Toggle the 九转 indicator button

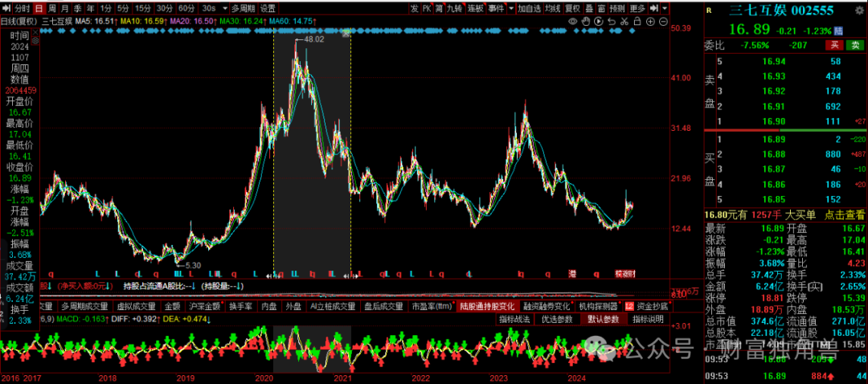[x=456, y=8]
